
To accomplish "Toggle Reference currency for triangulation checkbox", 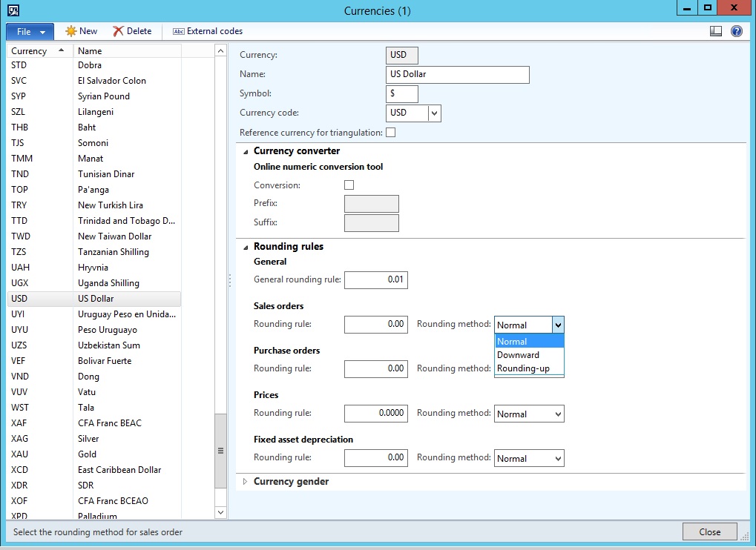I will pos(391,133).
